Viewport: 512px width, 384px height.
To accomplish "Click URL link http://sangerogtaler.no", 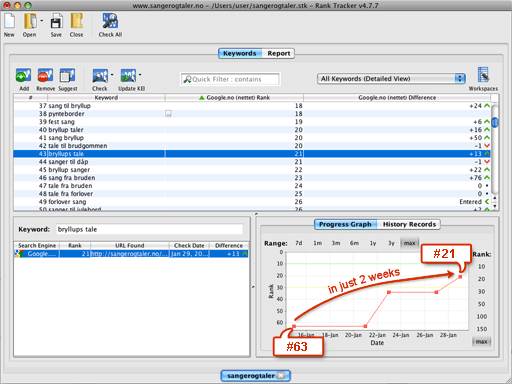I will click(x=130, y=254).
